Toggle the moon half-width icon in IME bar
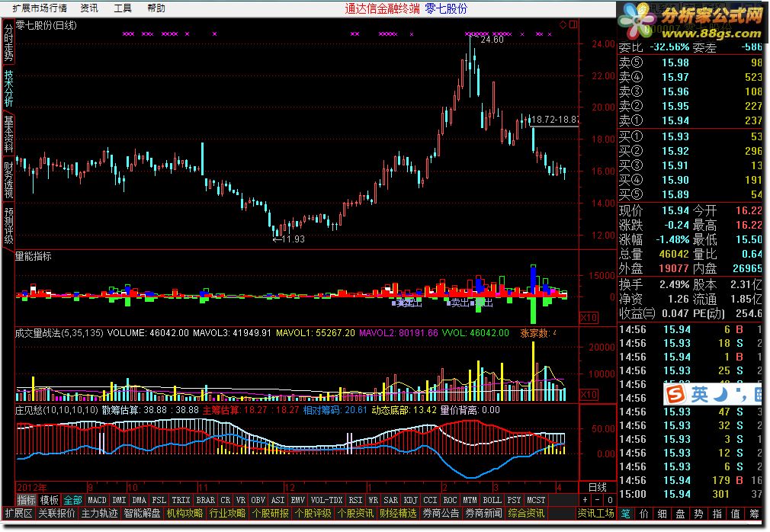The height and width of the screenshot is (532, 770). (x=720, y=393)
